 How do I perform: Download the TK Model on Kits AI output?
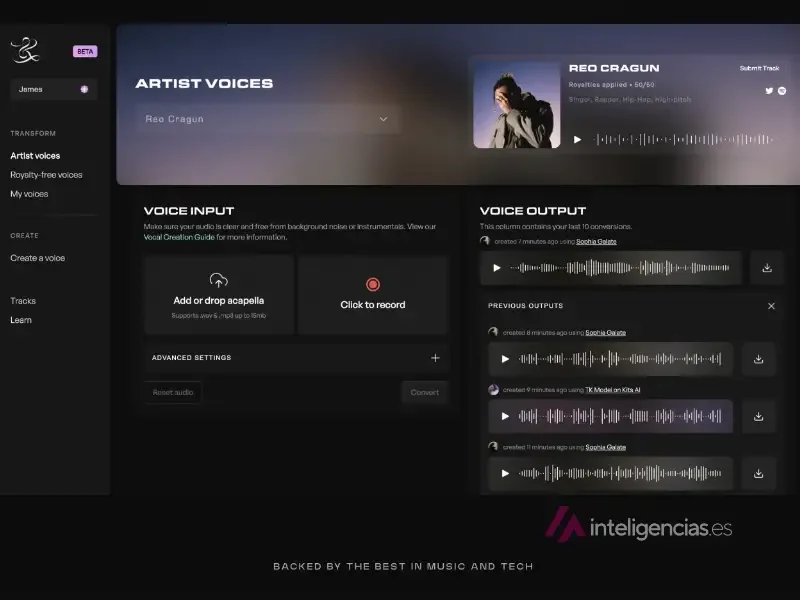759,416
